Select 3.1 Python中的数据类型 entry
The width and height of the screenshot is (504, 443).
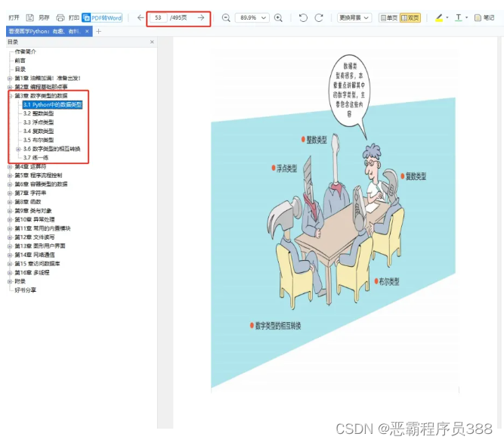(x=52, y=105)
